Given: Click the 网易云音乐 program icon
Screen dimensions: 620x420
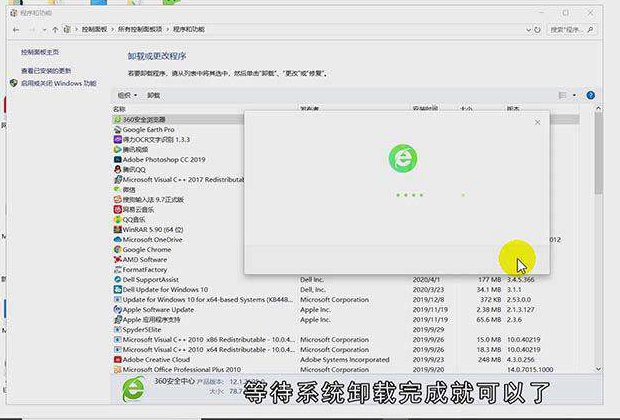Looking at the screenshot, I should click(x=117, y=209).
